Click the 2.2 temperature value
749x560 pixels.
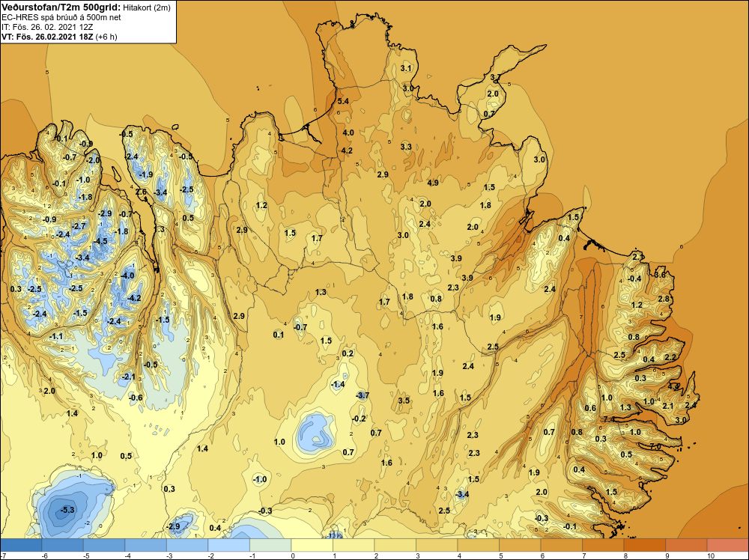(670, 357)
